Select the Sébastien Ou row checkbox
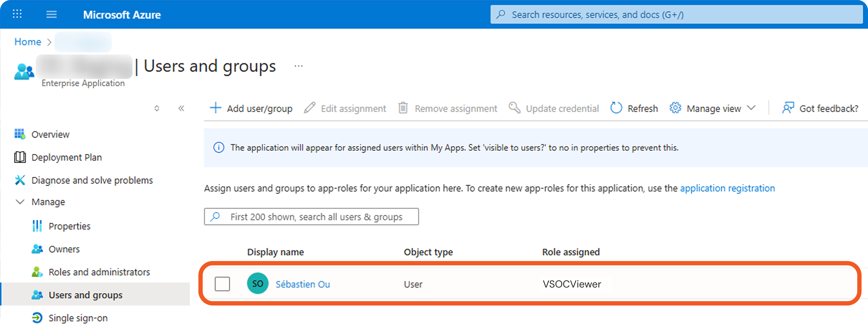The height and width of the screenshot is (327, 868). pos(222,284)
